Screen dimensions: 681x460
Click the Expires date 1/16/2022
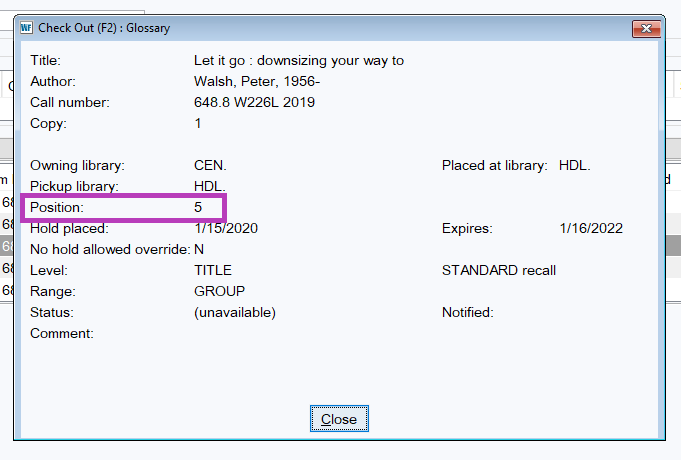591,228
